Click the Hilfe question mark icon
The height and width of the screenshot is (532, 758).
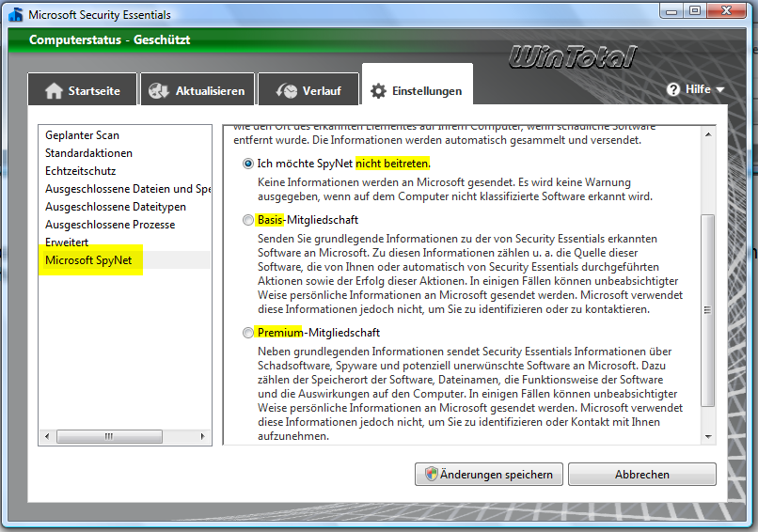673,89
